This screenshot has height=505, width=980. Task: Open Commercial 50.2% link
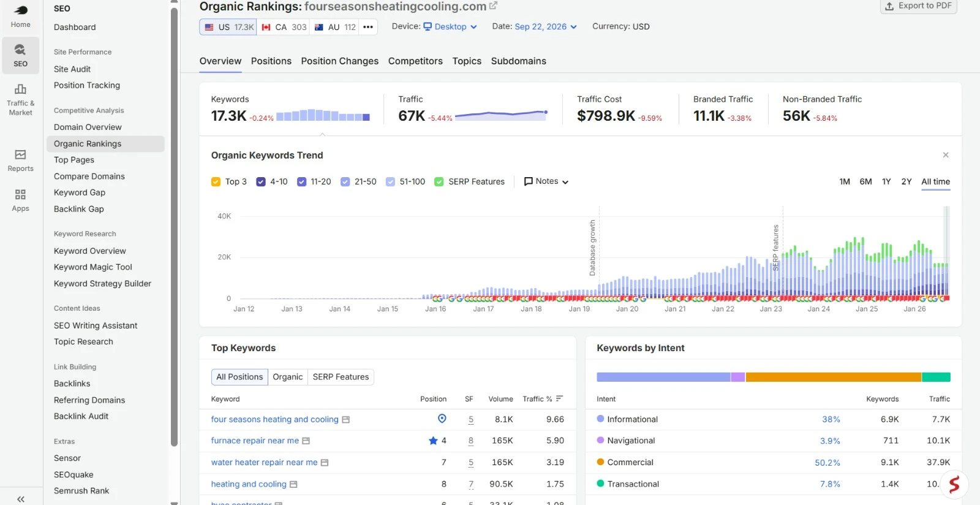[x=827, y=463]
